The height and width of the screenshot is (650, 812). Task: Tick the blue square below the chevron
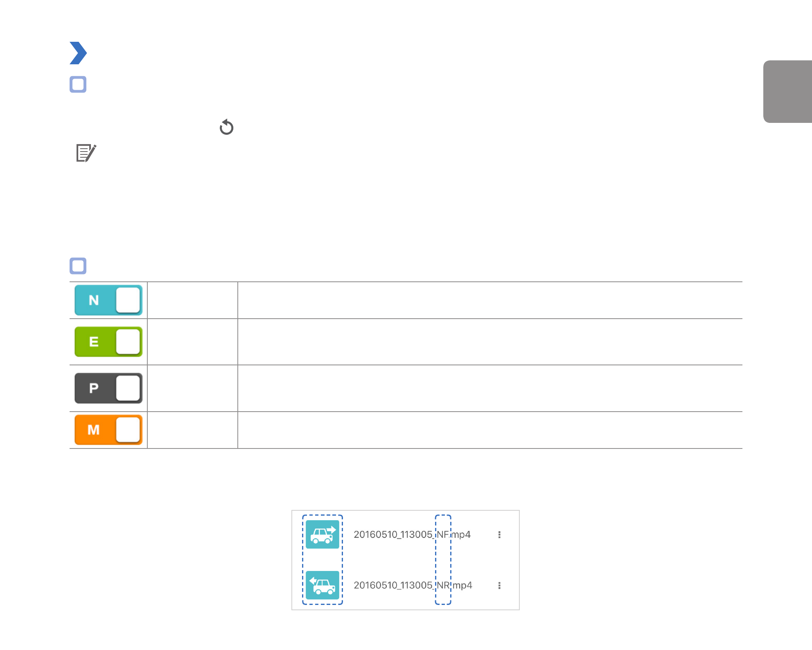pyautogui.click(x=78, y=84)
